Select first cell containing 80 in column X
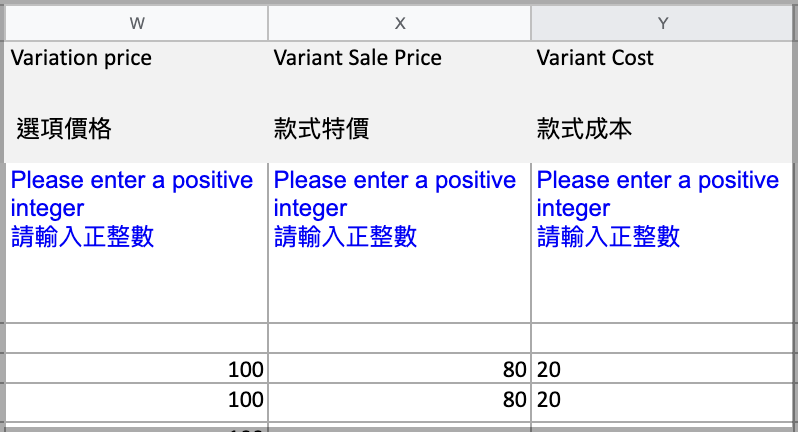 click(x=400, y=369)
